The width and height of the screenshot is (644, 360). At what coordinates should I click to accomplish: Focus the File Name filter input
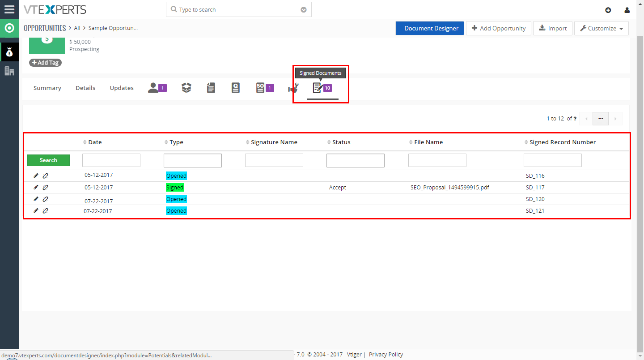[x=437, y=160]
